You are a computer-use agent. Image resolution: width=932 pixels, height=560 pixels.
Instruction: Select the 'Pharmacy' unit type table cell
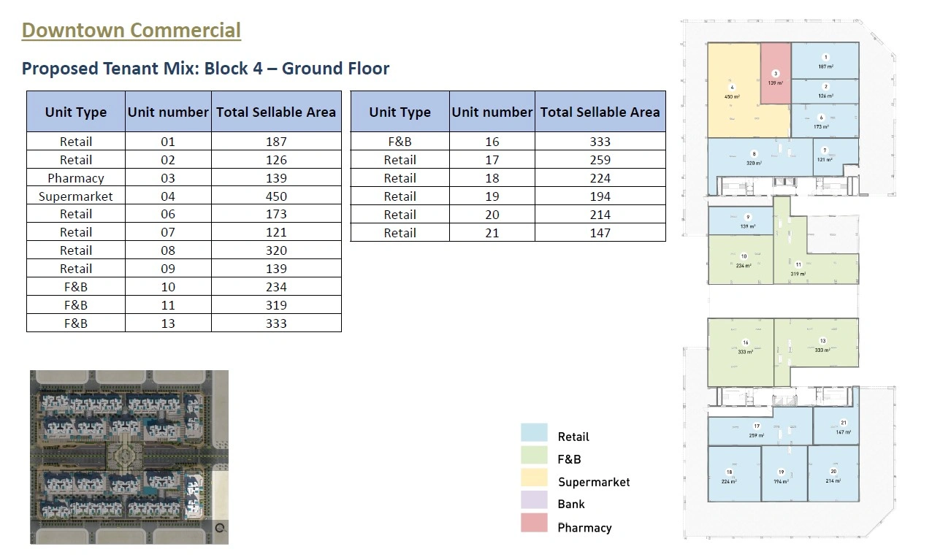76,177
